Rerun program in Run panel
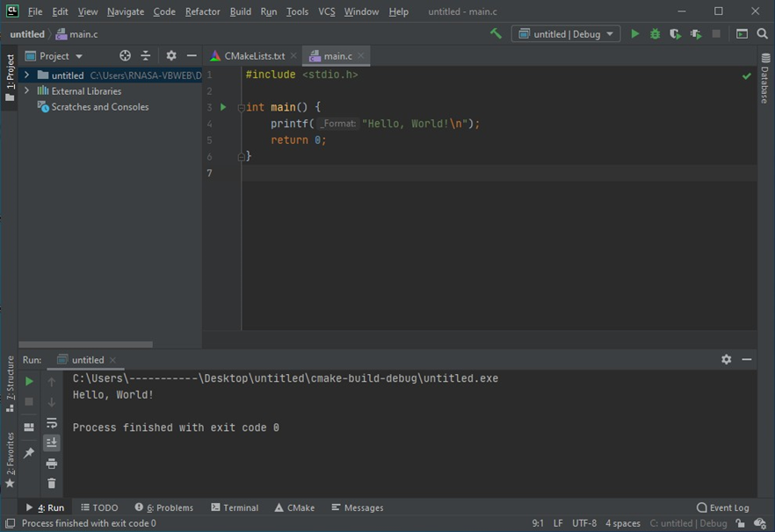 pyautogui.click(x=29, y=381)
